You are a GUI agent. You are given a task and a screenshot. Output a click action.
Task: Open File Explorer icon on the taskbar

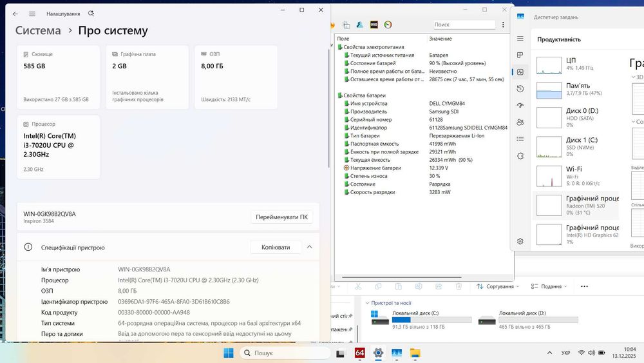click(415, 353)
